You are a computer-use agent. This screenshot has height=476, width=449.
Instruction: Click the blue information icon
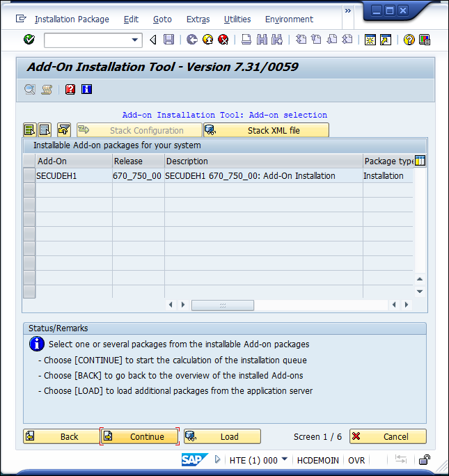click(x=86, y=90)
